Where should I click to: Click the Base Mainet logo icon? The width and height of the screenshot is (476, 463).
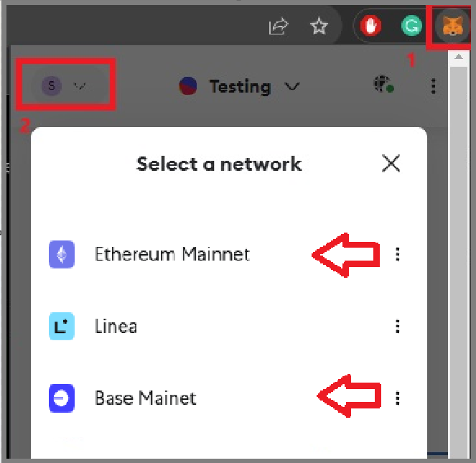point(62,398)
